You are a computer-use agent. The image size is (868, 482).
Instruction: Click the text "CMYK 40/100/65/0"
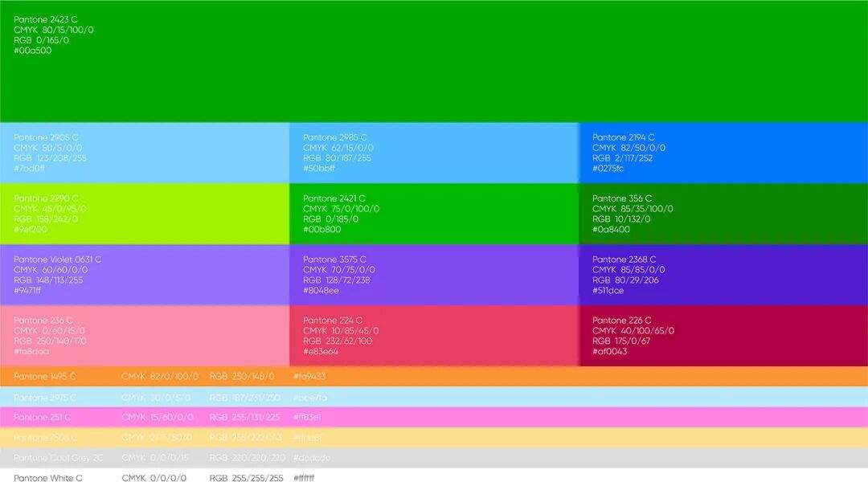tap(633, 331)
